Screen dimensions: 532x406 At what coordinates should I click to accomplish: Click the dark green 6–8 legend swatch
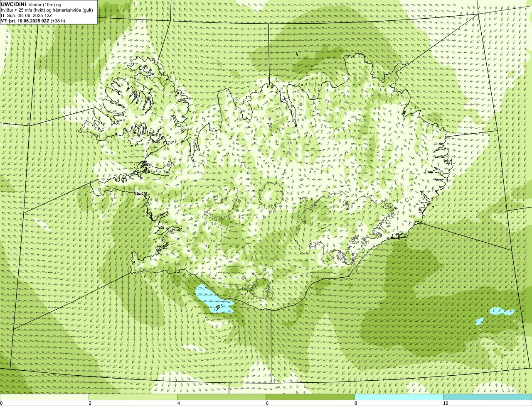[x=310, y=397]
